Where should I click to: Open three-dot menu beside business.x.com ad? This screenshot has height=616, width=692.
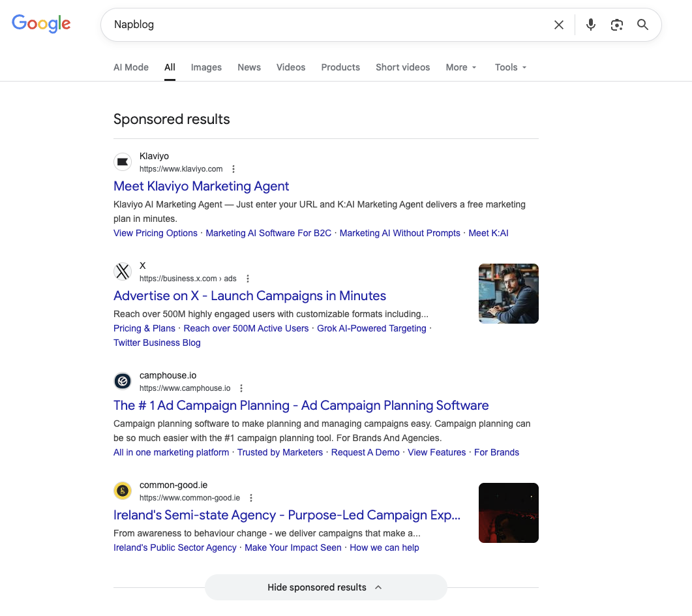point(248,279)
